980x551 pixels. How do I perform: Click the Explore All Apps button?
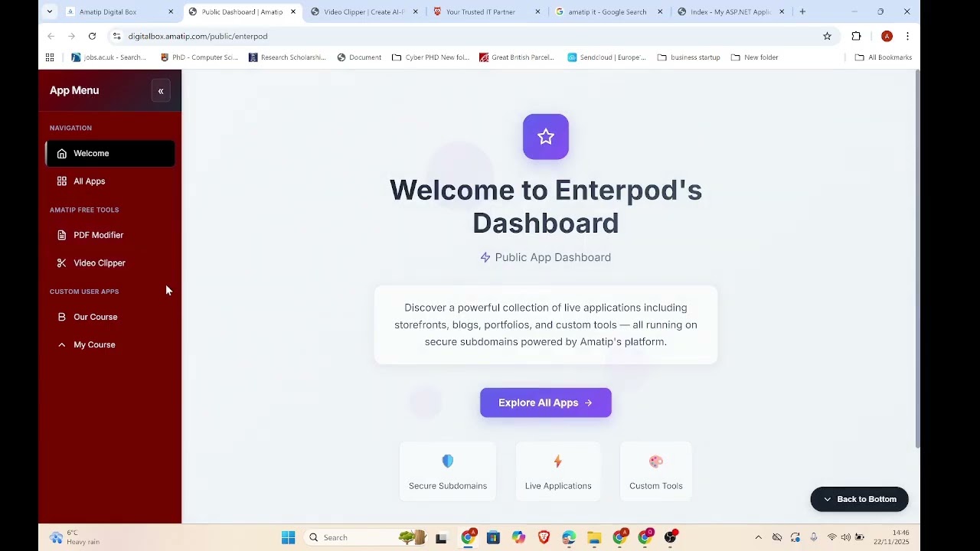(546, 403)
